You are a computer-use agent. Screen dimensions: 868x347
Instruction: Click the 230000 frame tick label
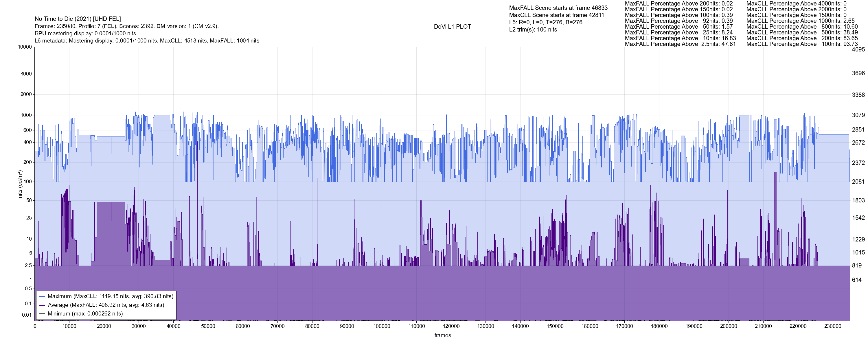tap(833, 326)
